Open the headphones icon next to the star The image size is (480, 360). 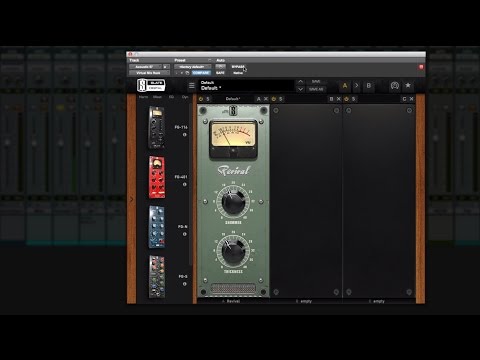[395, 86]
